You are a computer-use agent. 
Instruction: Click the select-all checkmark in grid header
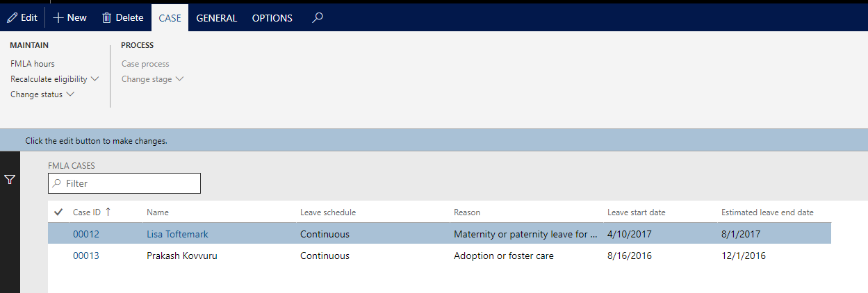click(x=58, y=212)
